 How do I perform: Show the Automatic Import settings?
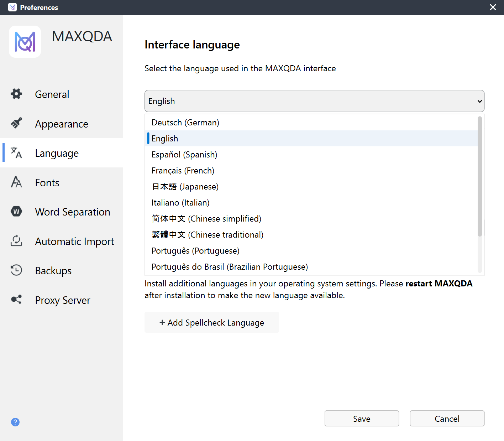(62, 241)
